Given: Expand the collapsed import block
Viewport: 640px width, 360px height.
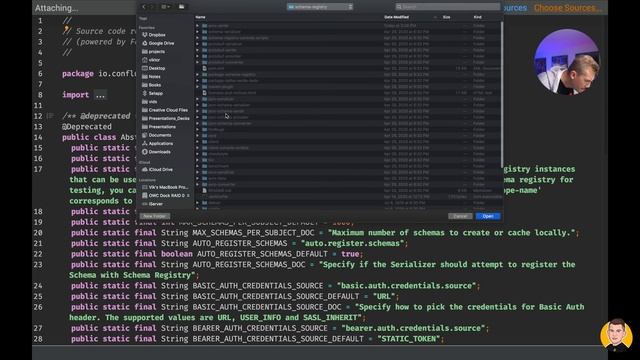Looking at the screenshot, I should coord(100,95).
